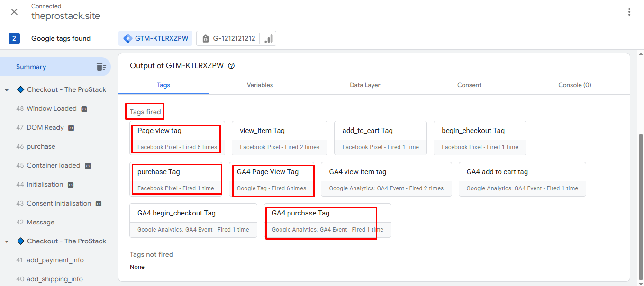Screen dimensions: 644x286
Task: Switch to the Variables tab
Action: [x=260, y=85]
